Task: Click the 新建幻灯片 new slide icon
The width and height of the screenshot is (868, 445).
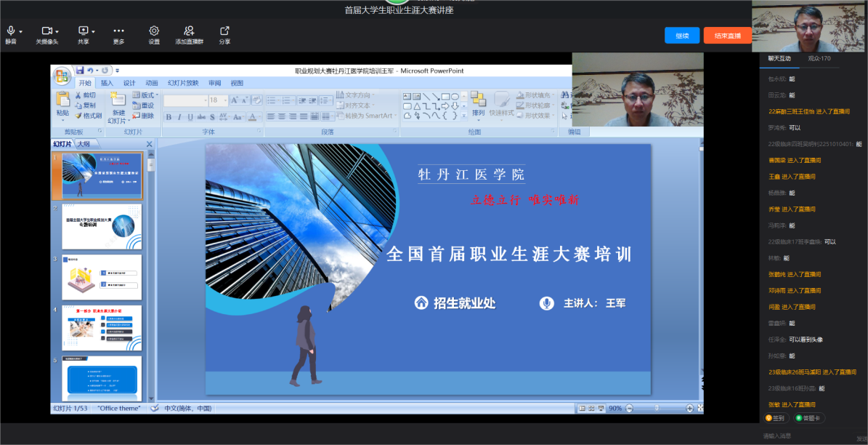Action: click(x=118, y=99)
